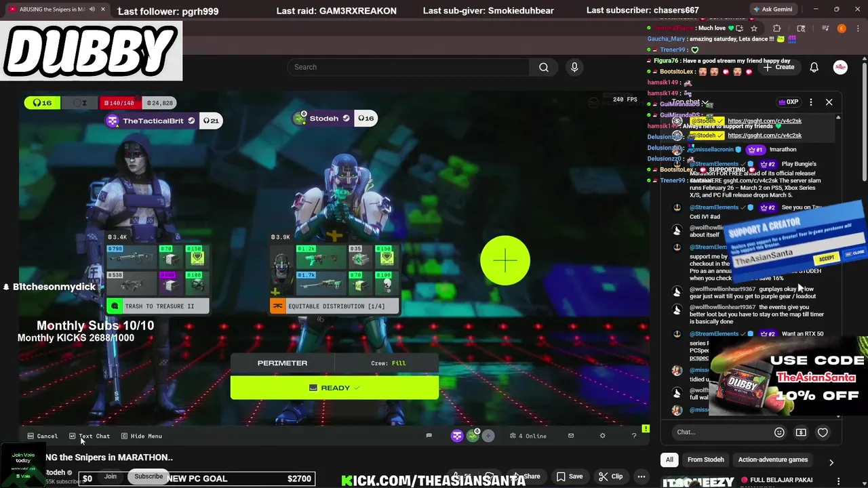The height and width of the screenshot is (488, 868).
Task: Open the Super Chat dollar icon
Action: point(801,432)
